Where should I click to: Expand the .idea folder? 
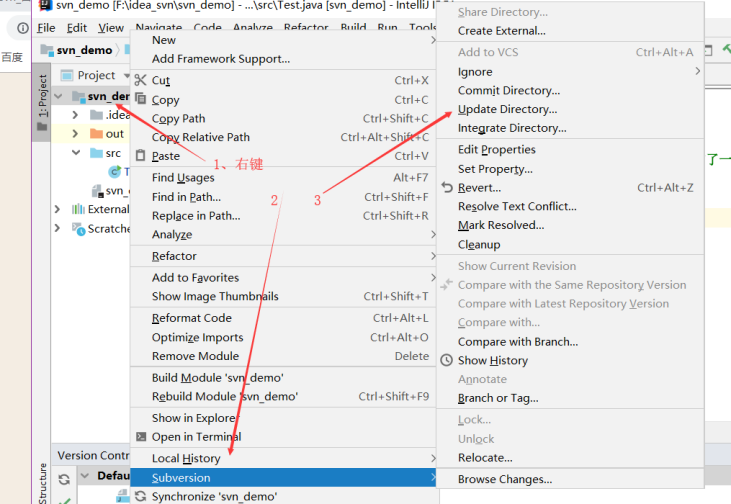75,115
